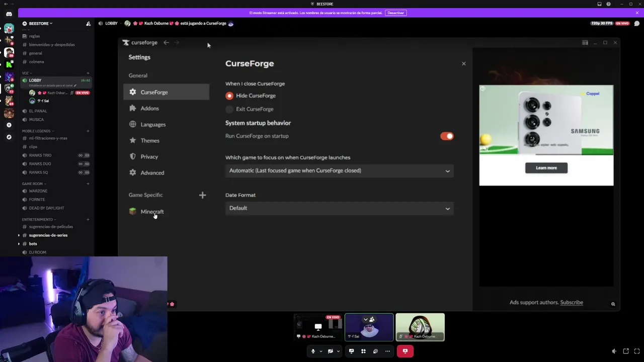Show the voice channel chat bubble icon

[x=636, y=24]
